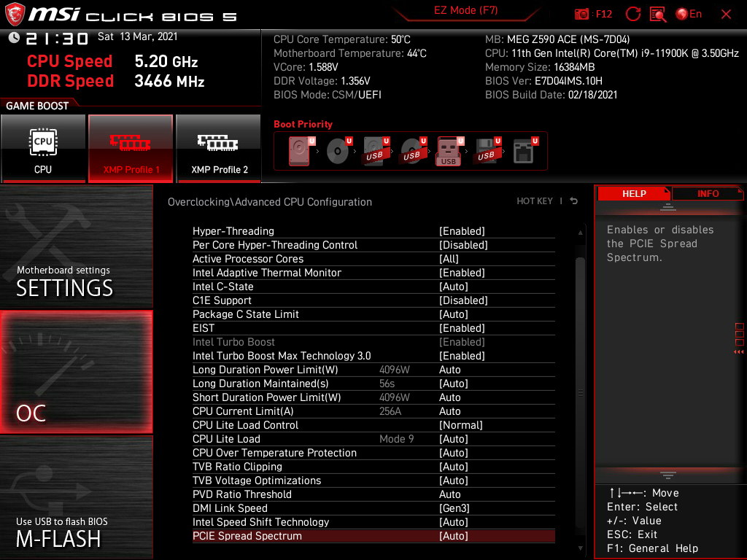Enable the CPU Game Boost button
747x560 pixels.
pyautogui.click(x=43, y=149)
